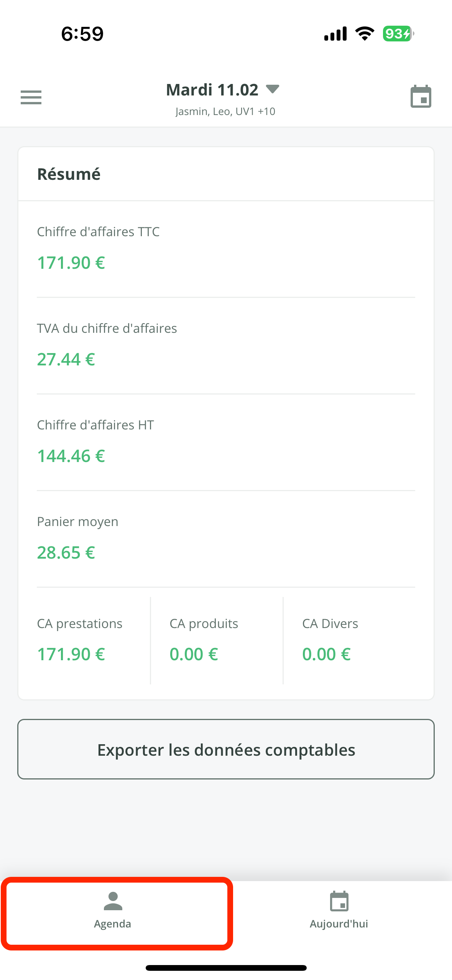This screenshot has height=980, width=452.
Task: Open the Mardi 11.02 date selector
Action: pos(212,90)
